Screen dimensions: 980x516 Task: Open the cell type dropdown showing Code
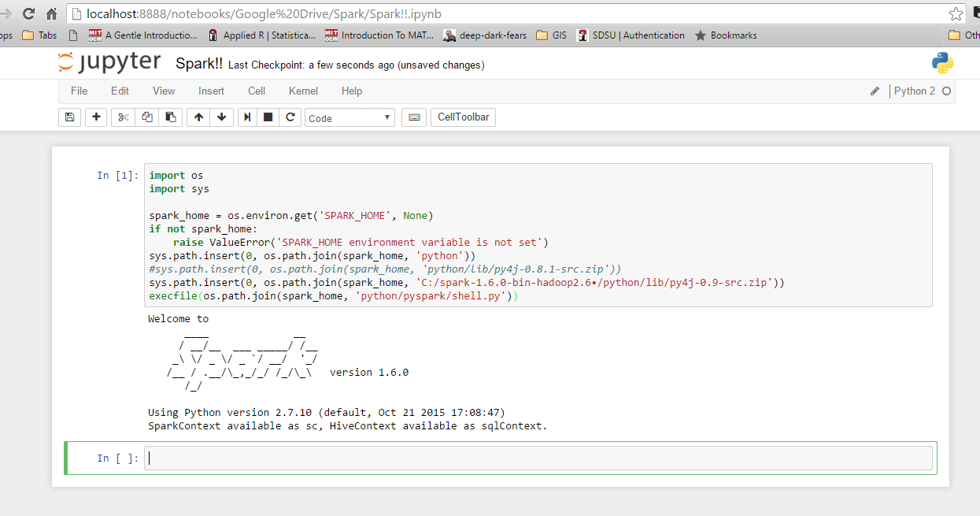(349, 117)
